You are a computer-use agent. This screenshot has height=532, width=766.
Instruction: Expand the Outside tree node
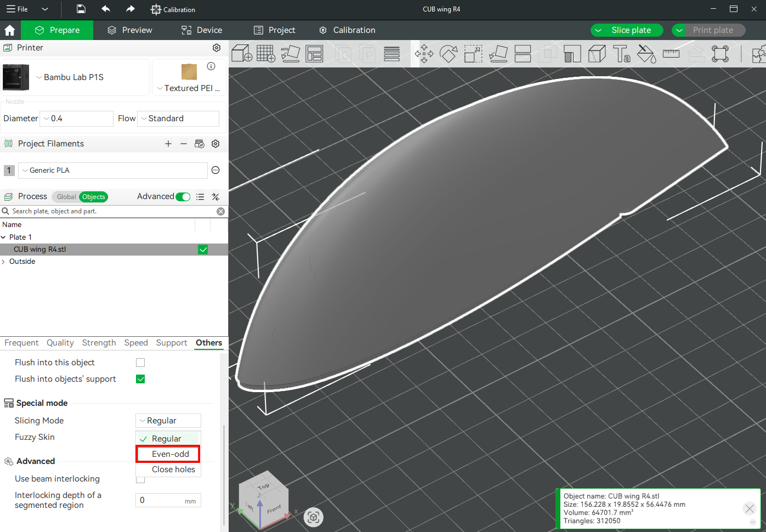point(3,262)
